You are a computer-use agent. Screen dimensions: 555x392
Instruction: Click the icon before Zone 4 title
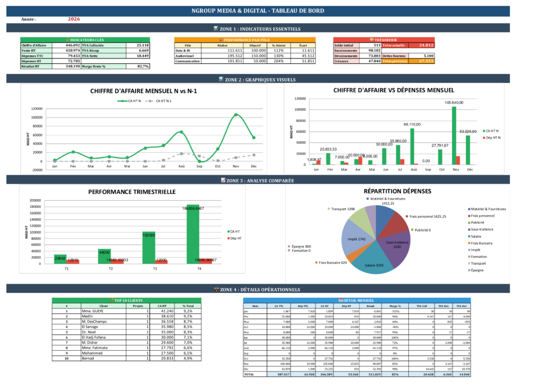(217, 290)
